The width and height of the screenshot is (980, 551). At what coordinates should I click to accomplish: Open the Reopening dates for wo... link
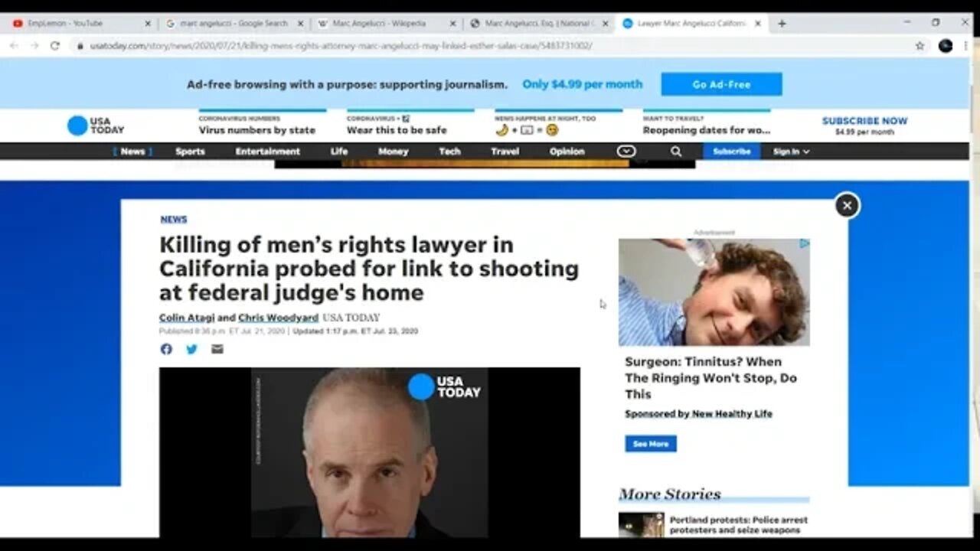[707, 130]
